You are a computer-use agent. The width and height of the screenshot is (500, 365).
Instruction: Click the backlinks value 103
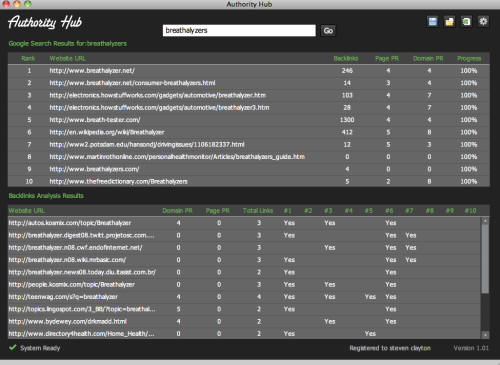coord(347,95)
